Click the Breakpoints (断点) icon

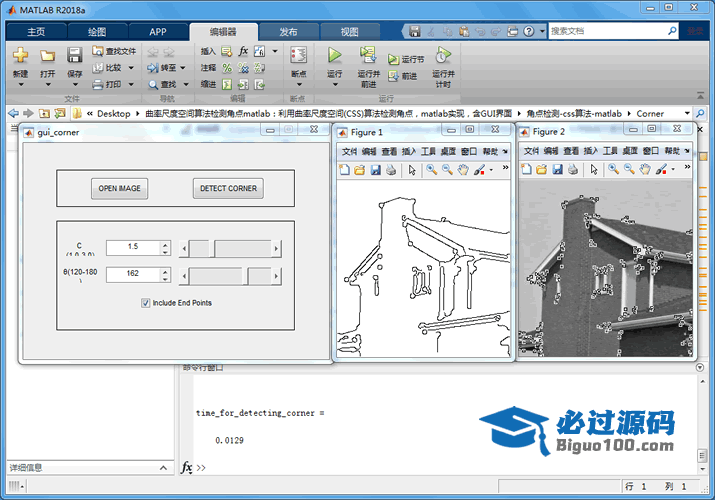click(298, 55)
